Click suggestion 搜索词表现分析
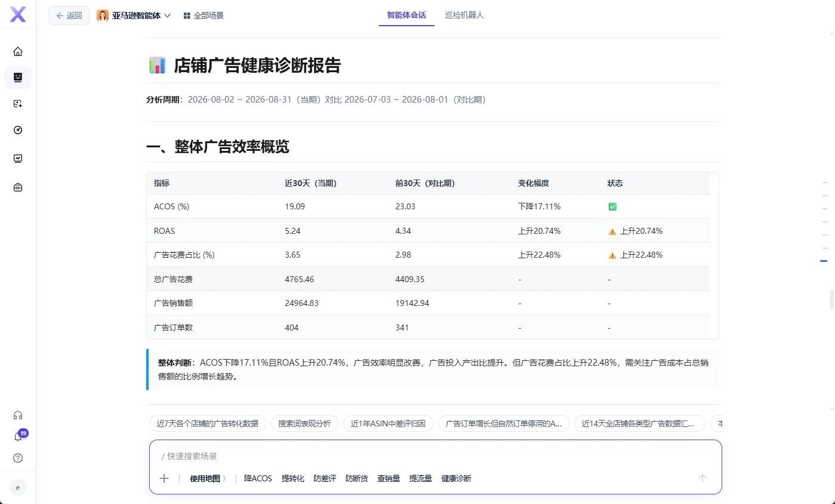Screen dimensions: 835x504 pyautogui.click(x=304, y=423)
